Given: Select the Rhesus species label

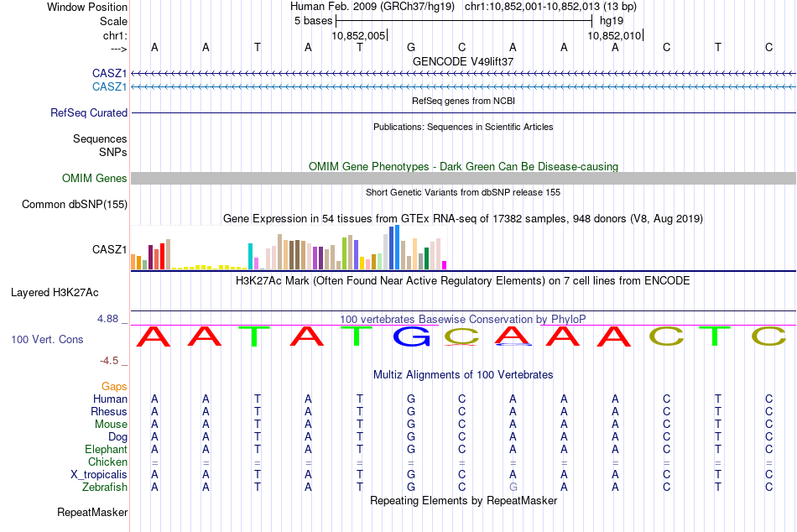Looking at the screenshot, I should (x=109, y=411).
